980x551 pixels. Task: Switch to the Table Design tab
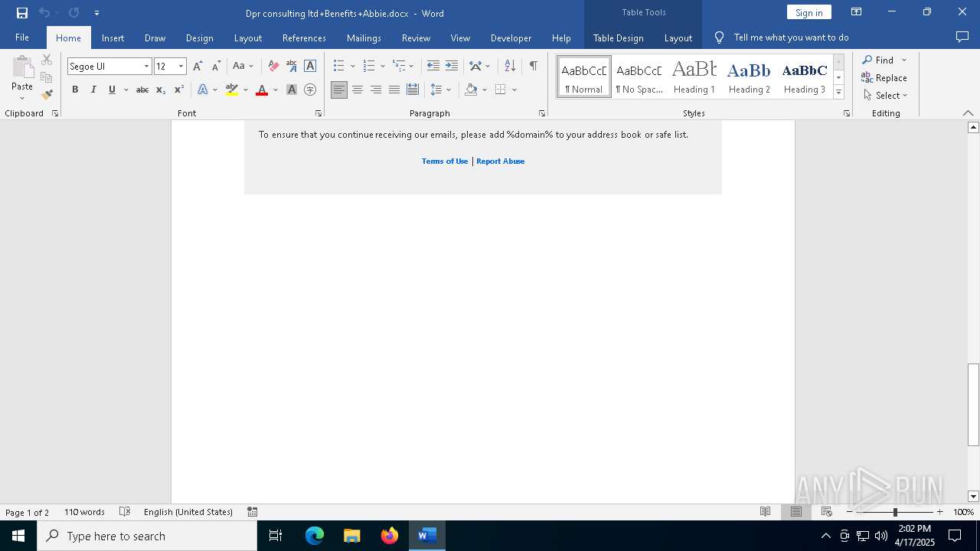click(x=618, y=37)
